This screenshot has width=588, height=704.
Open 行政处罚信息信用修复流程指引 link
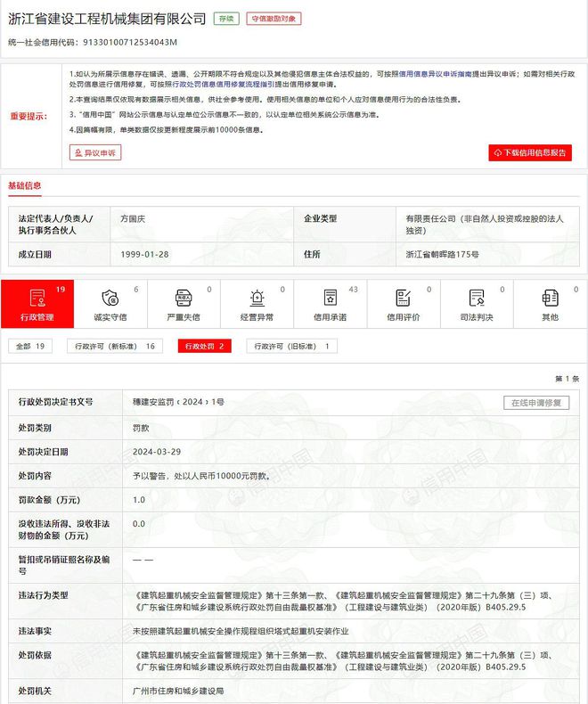(223, 85)
